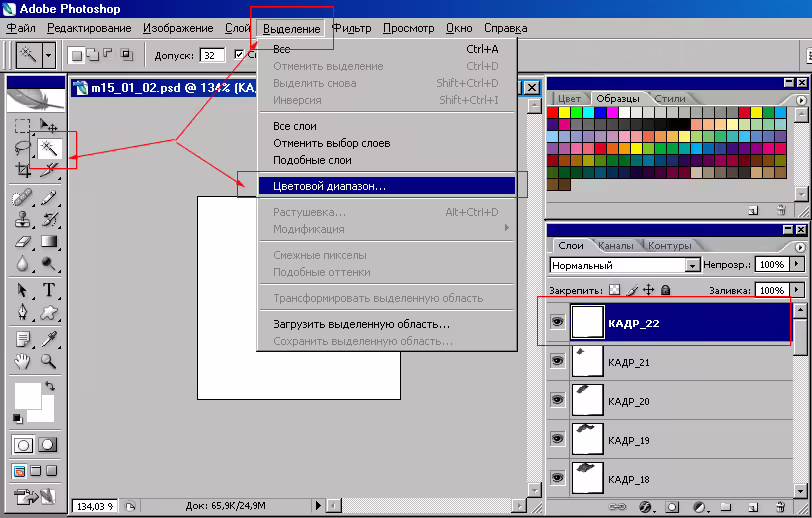Swap foreground and background colors
The width and height of the screenshot is (812, 518).
(x=49, y=386)
